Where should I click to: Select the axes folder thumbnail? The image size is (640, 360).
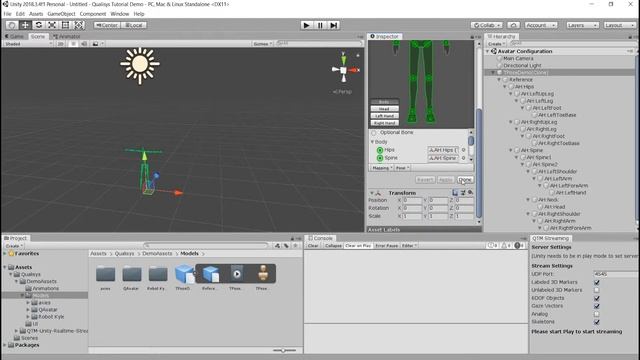tap(105, 274)
